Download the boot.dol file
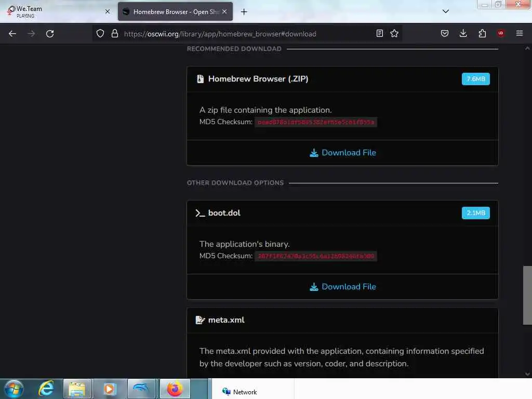Viewport: 532px width, 399px height. pos(343,287)
